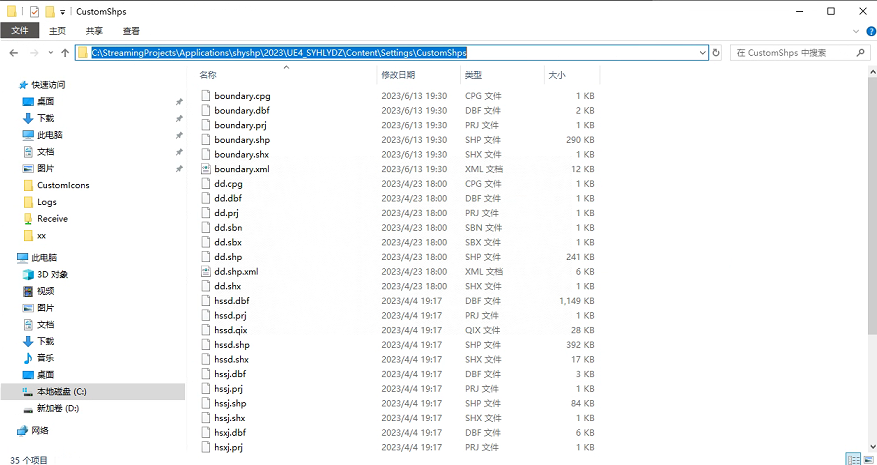The height and width of the screenshot is (465, 877).
Task: Open xx folder in sidebar
Action: [41, 236]
